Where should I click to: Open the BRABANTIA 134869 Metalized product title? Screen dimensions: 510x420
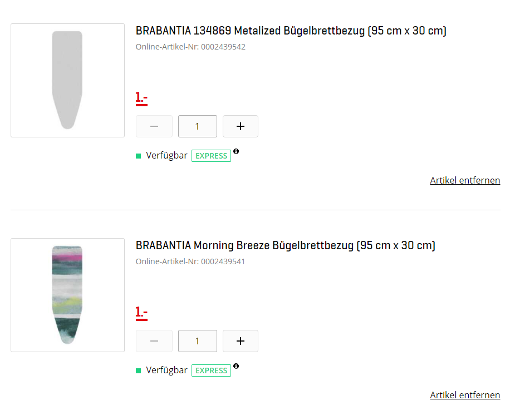pos(291,31)
